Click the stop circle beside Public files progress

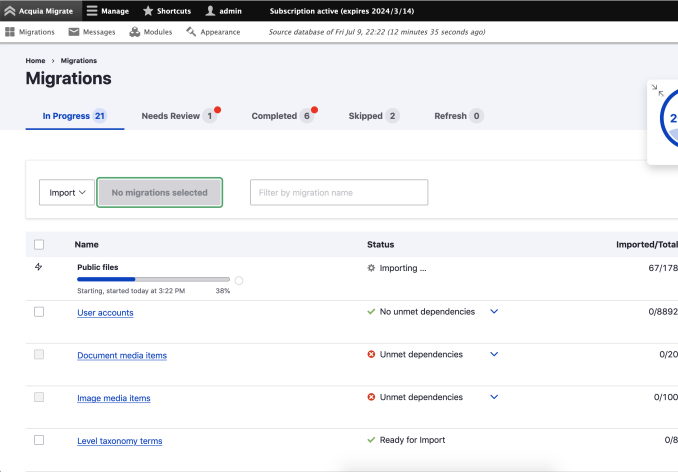click(239, 280)
